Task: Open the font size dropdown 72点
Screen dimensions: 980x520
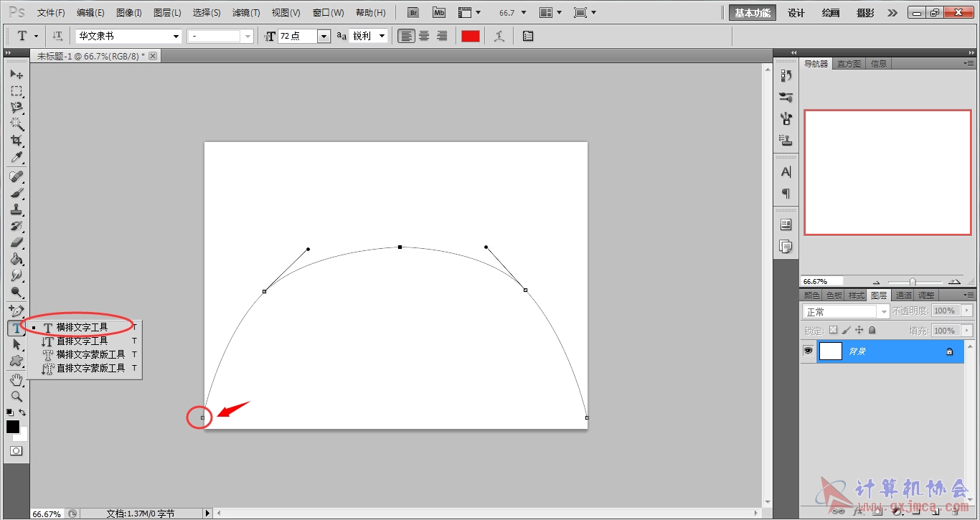Action: (324, 36)
